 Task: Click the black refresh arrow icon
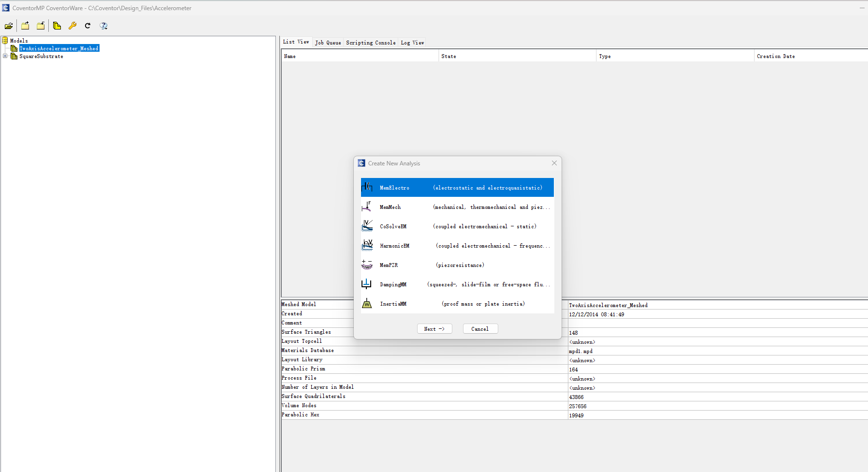[x=87, y=26]
